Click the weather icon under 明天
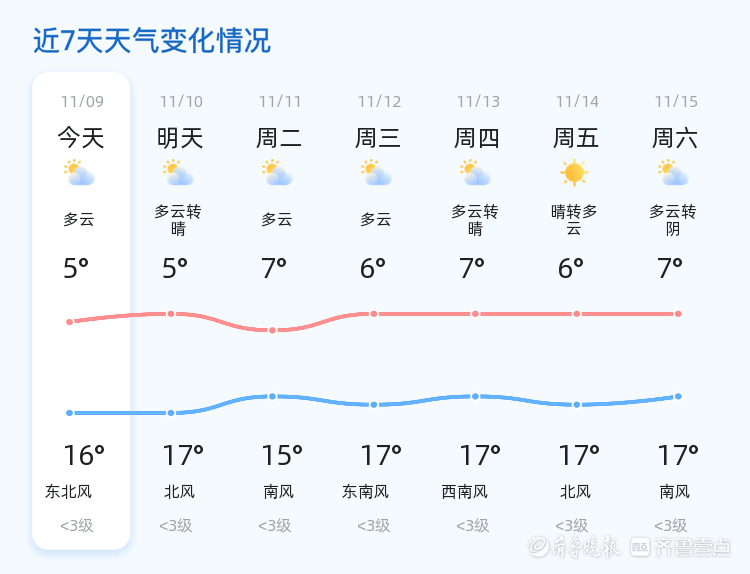The height and width of the screenshot is (574, 750). (x=178, y=173)
